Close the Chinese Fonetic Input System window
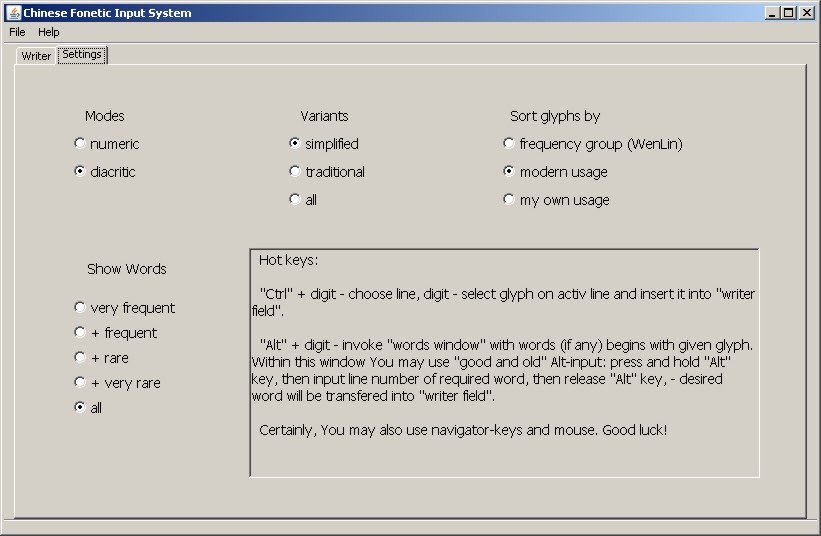Image resolution: width=821 pixels, height=536 pixels. 807,13
